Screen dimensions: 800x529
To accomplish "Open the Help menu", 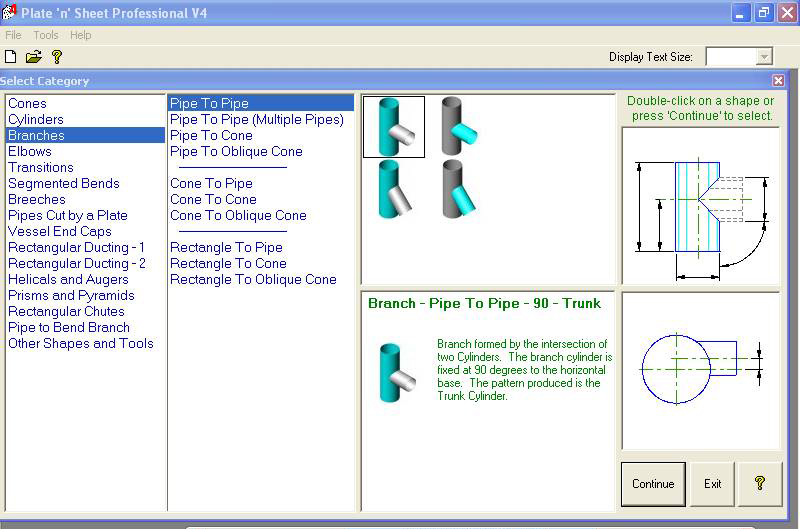I will (81, 35).
